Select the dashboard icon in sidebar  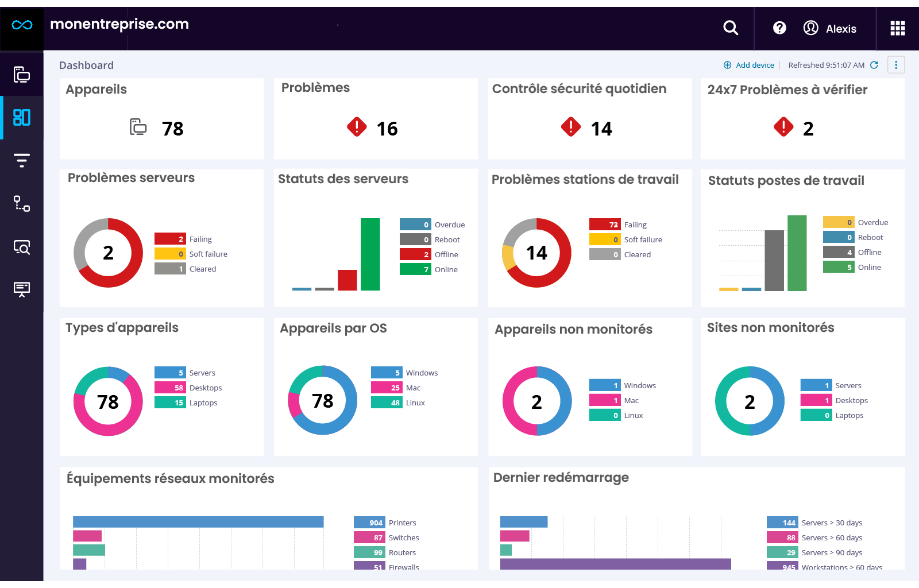click(x=22, y=118)
